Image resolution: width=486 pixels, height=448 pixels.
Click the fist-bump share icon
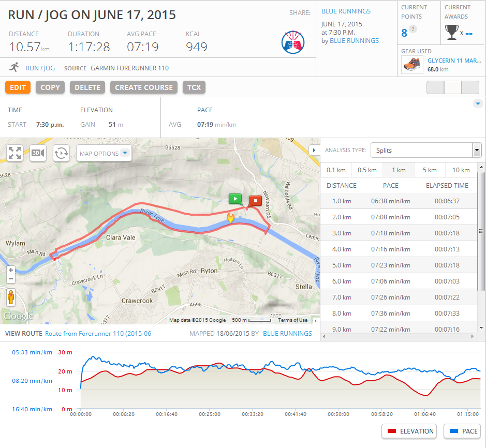click(293, 41)
